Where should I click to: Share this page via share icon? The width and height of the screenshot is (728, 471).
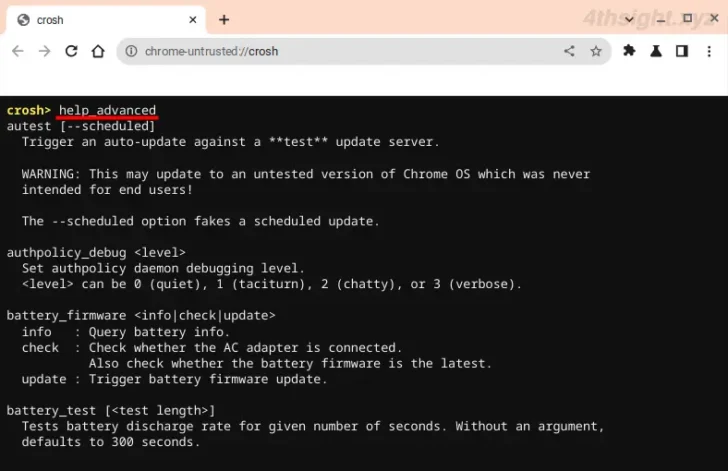(569, 51)
